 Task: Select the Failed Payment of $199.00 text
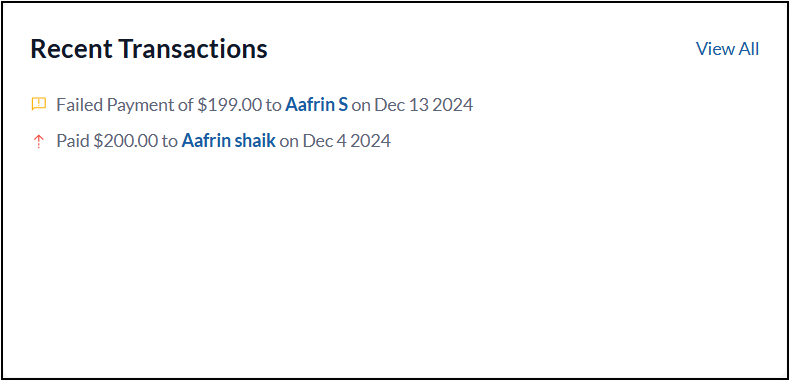pyautogui.click(x=159, y=105)
